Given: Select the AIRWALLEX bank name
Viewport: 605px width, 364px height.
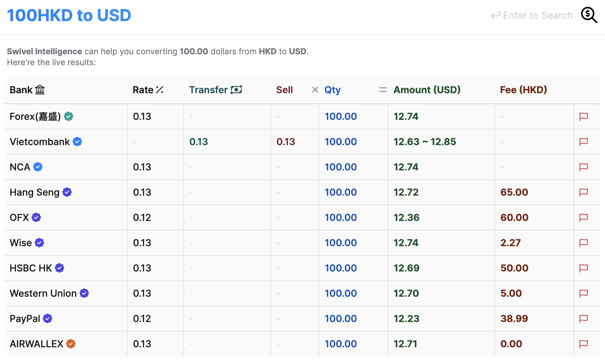Looking at the screenshot, I should (37, 344).
